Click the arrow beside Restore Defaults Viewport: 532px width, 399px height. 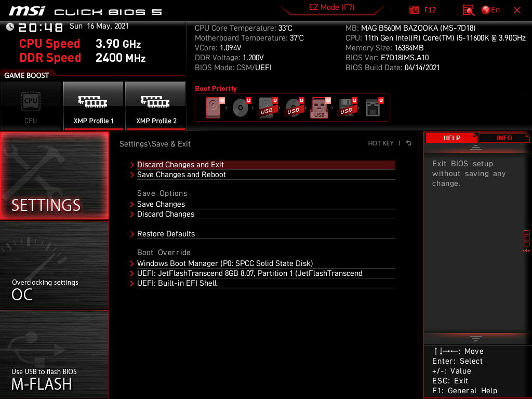point(132,234)
